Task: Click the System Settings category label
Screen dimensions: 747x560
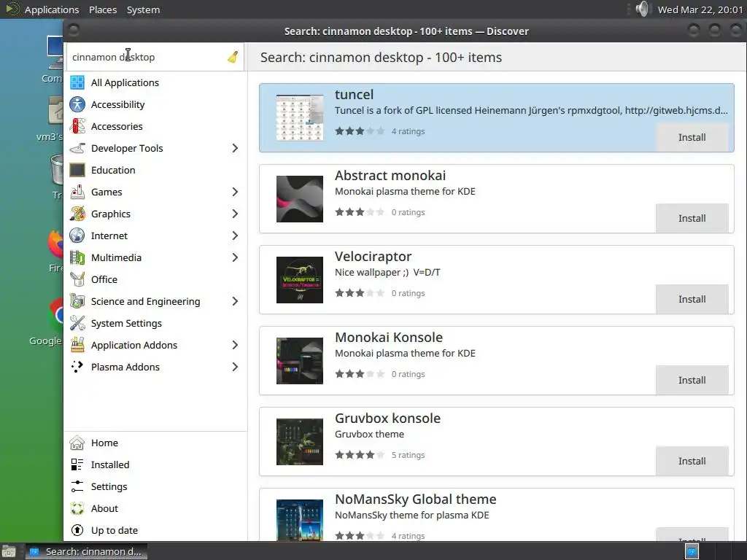Action: coord(126,323)
